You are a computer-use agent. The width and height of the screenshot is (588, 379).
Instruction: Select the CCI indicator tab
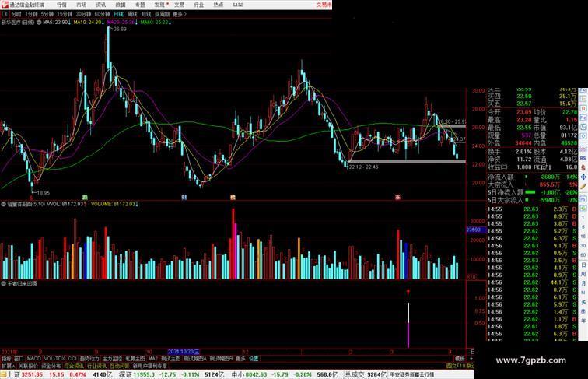coord(72,359)
